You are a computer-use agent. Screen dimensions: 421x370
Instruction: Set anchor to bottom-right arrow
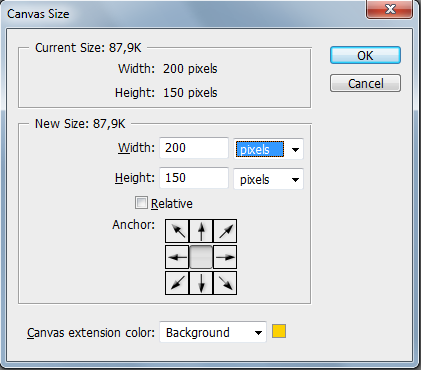pyautogui.click(x=225, y=283)
